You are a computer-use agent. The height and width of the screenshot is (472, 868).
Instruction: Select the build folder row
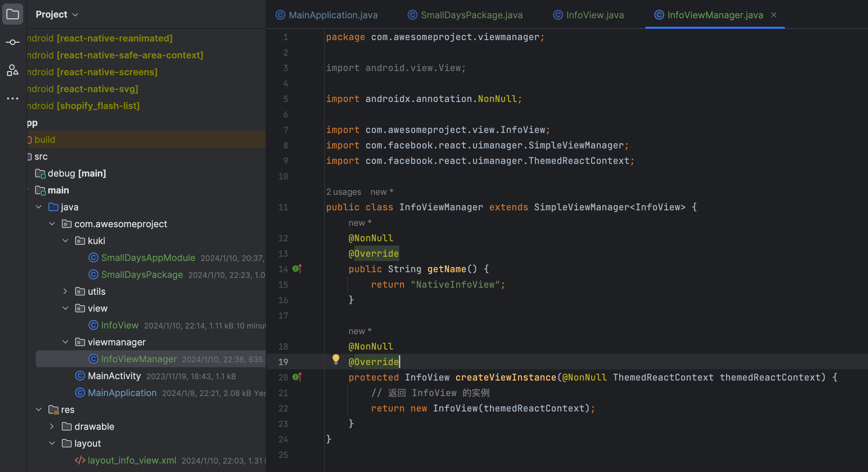(146, 140)
